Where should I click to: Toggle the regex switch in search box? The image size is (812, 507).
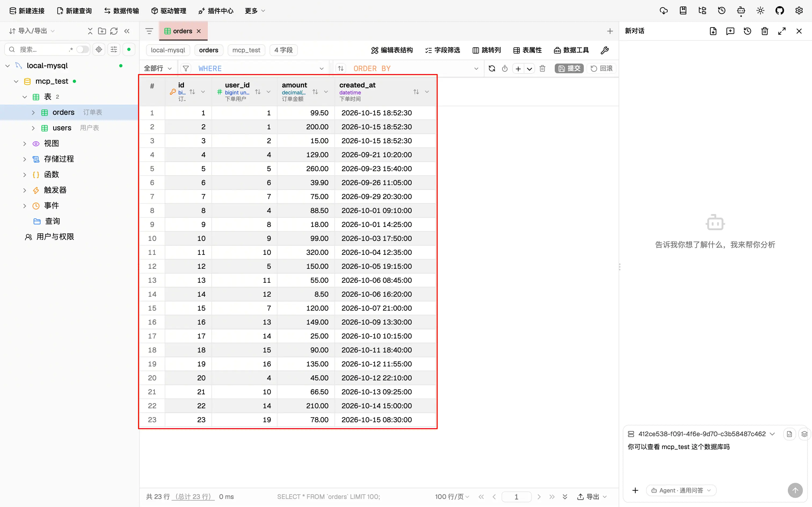(82, 49)
